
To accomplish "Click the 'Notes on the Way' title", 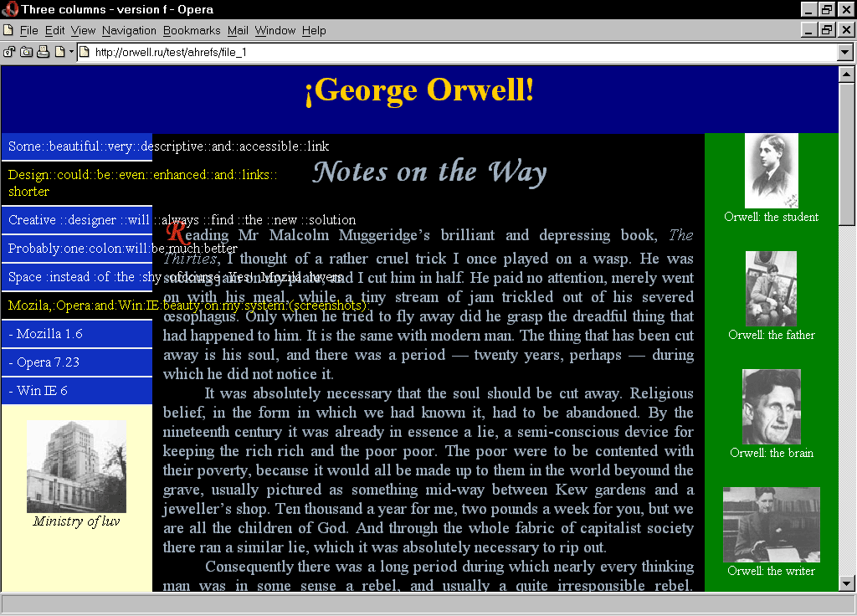I will click(429, 172).
